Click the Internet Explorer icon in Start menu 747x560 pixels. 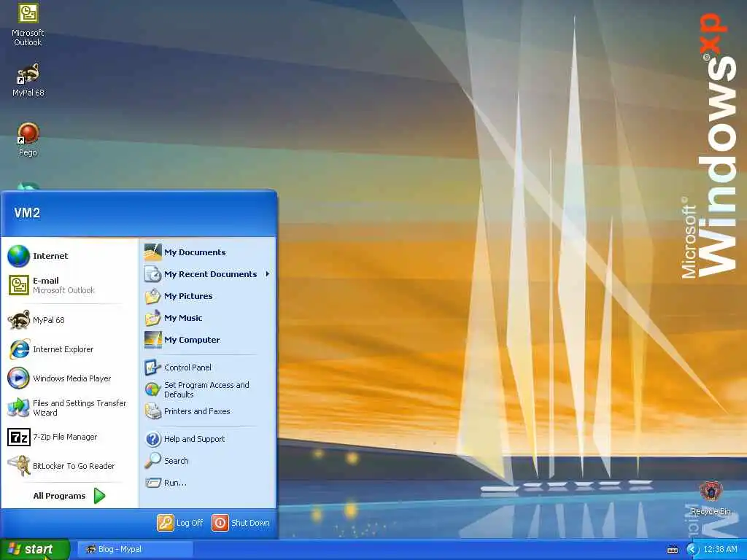[x=19, y=349]
